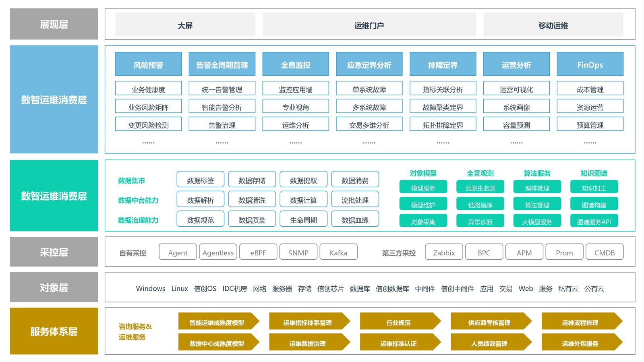Choose the 智能告警分析 box
This screenshot has width=644, height=362.
(x=222, y=107)
